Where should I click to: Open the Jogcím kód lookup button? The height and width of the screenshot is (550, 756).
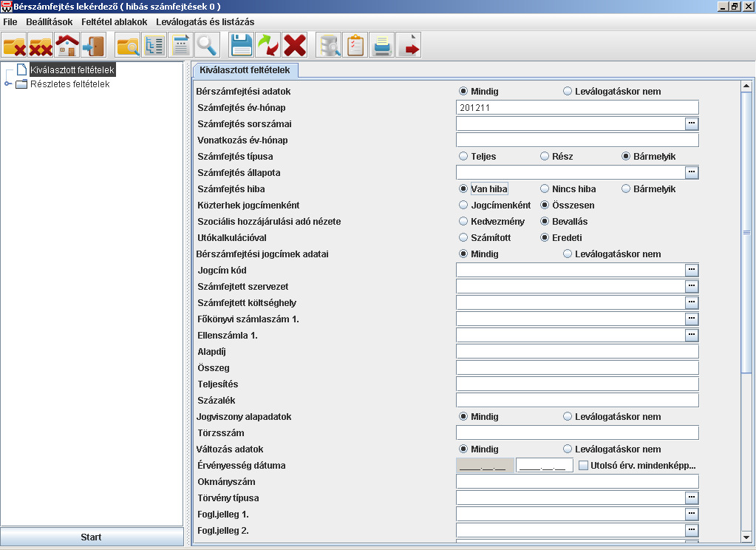[692, 270]
